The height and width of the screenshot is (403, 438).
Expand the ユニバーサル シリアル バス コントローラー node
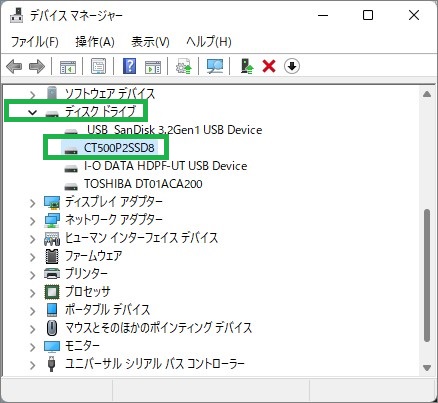point(32,365)
